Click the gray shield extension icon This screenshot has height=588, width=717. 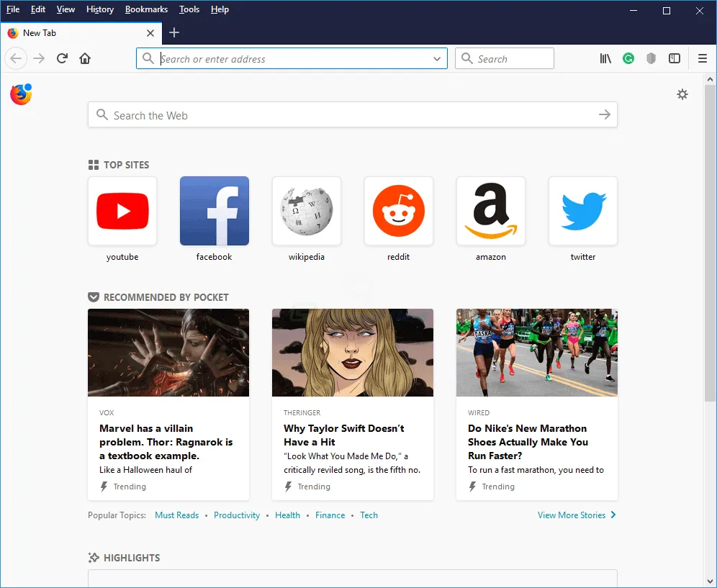coord(651,58)
